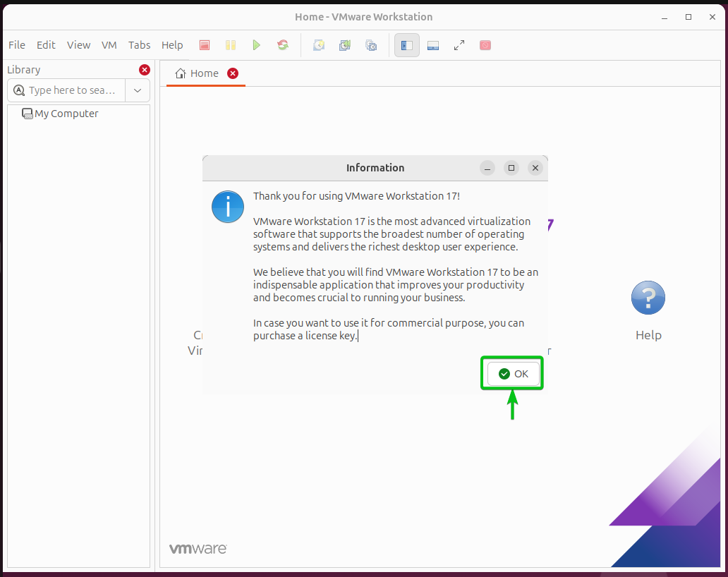Click the library search magnifier icon
728x577 pixels.
click(19, 90)
